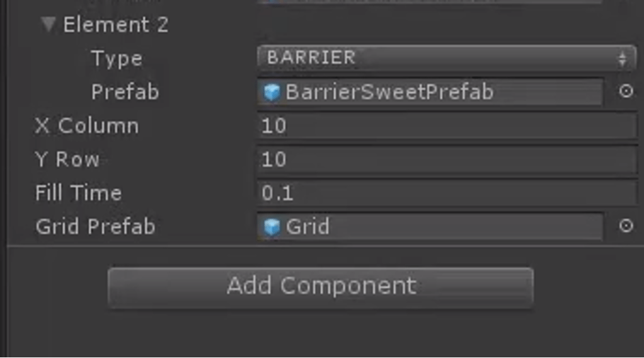The image size is (644, 358).
Task: Click the X Column property label
Action: tap(87, 126)
